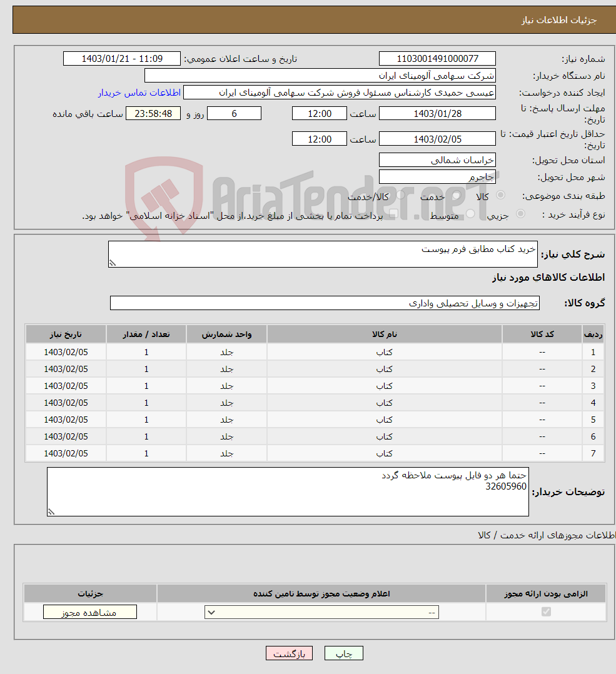Click the request creator name field
616x674 pixels.
click(x=339, y=93)
